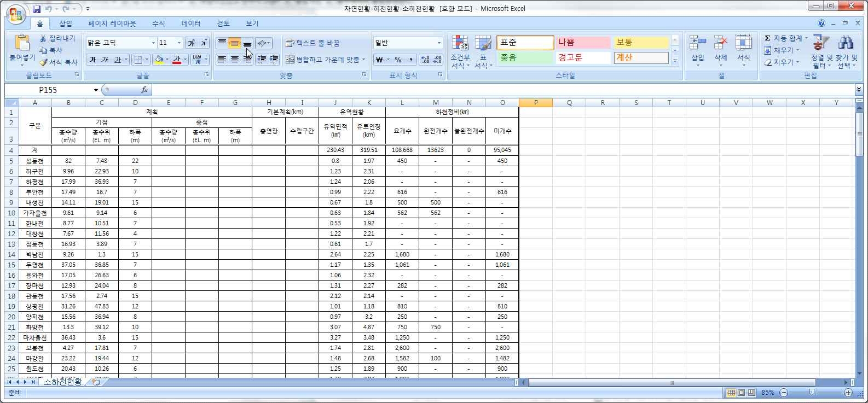Switch to the 페이지 레이아웃 tab

(112, 24)
